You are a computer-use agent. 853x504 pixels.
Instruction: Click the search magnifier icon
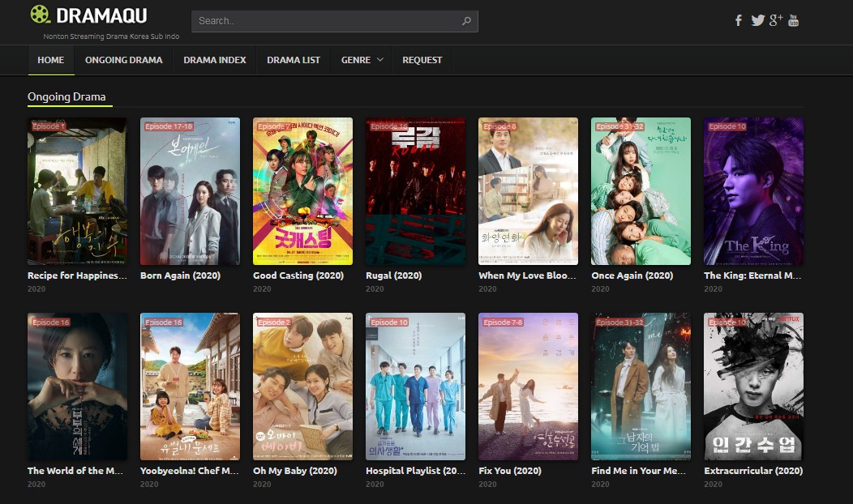click(x=466, y=21)
